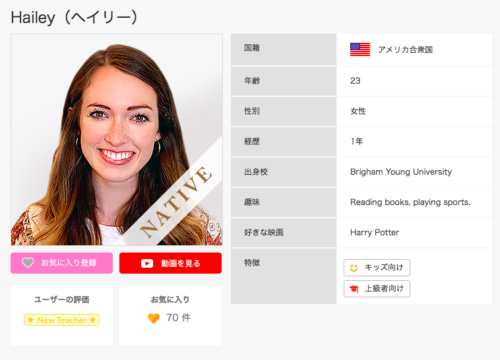Click the YouTube play icon
The image size is (500, 360).
point(147,263)
